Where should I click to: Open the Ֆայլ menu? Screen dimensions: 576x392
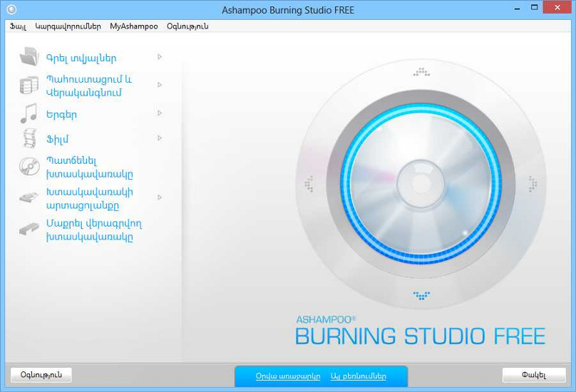point(18,26)
